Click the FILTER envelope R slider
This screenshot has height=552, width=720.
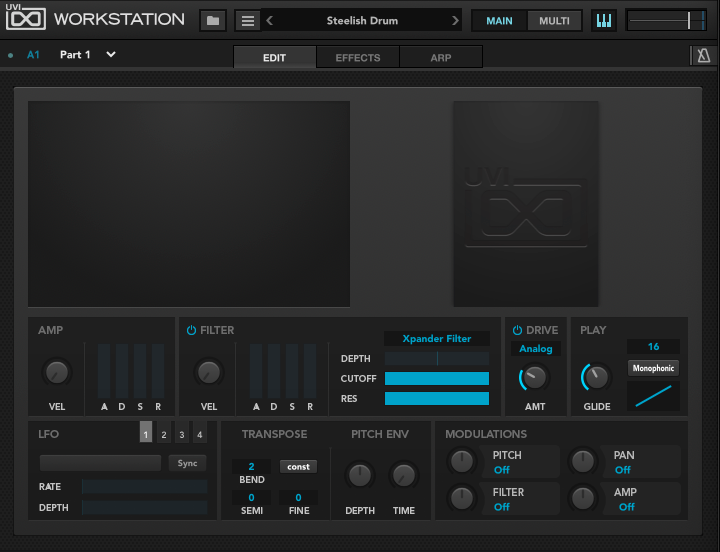[310, 371]
